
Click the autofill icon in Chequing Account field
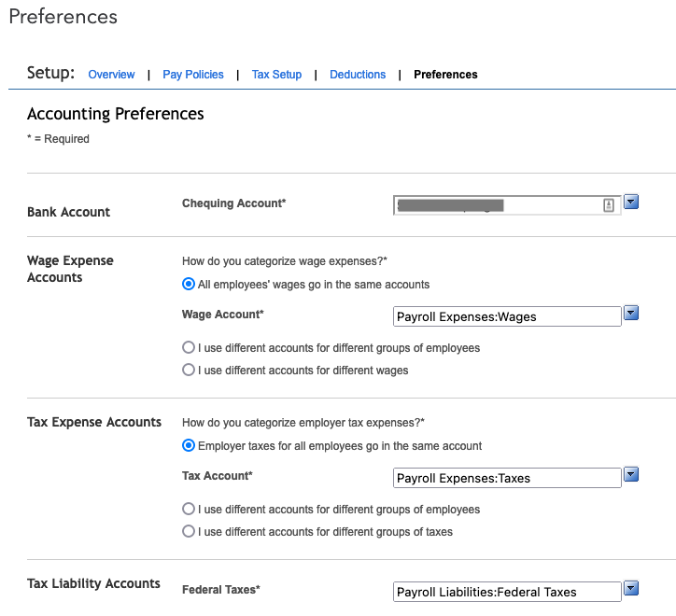point(609,205)
